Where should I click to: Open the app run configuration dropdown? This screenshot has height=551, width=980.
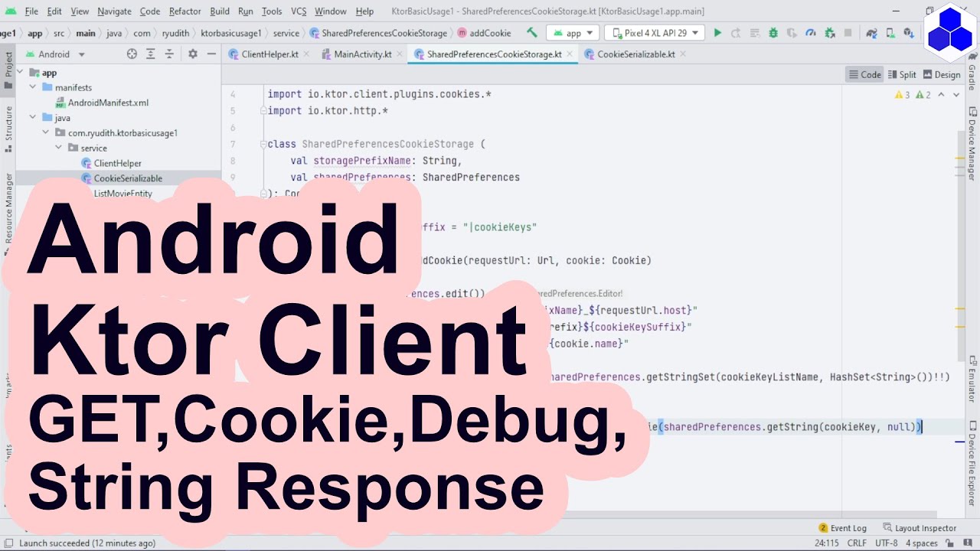[x=572, y=33]
